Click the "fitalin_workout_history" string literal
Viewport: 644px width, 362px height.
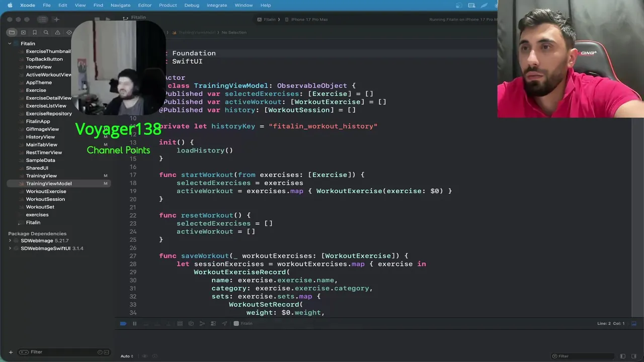[x=323, y=126]
